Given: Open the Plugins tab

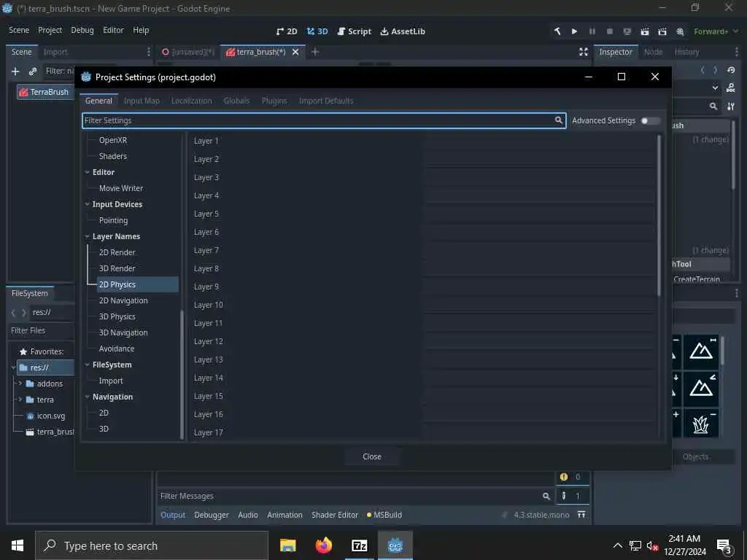Looking at the screenshot, I should (x=274, y=101).
